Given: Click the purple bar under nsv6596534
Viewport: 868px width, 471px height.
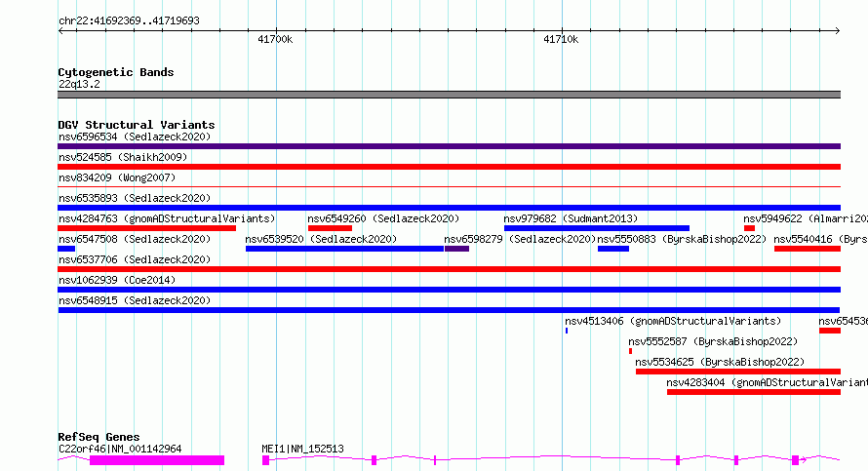Looking at the screenshot, I should coord(449,146).
